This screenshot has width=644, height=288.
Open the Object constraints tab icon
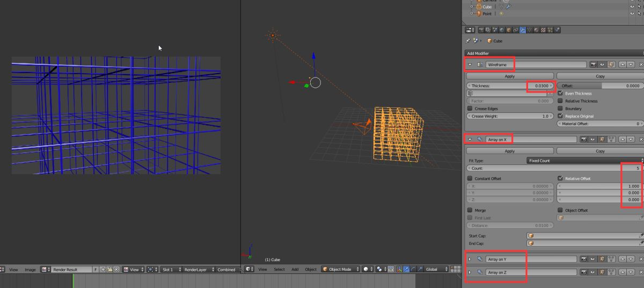pos(515,30)
